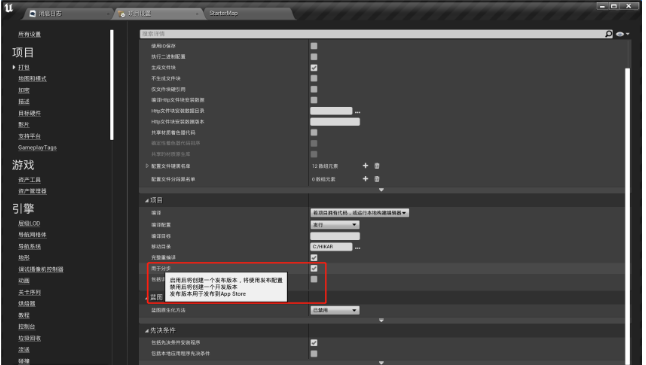This screenshot has width=646, height=365.
Task: Open 编译配置 configuration dropdown
Action: point(335,225)
